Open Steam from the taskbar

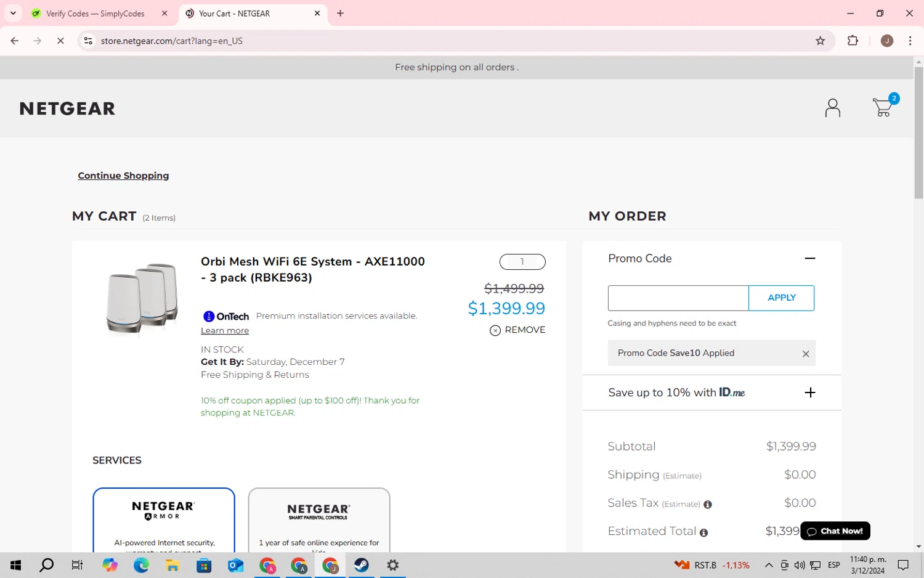pyautogui.click(x=362, y=565)
